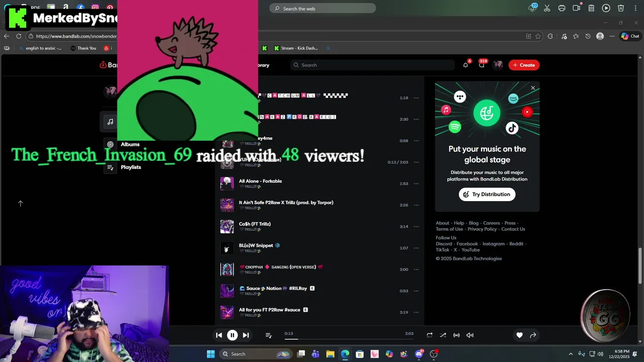Screen dimensions: 644x362
Task: Click the top-bar video camera record icon
Action: (x=577, y=8)
